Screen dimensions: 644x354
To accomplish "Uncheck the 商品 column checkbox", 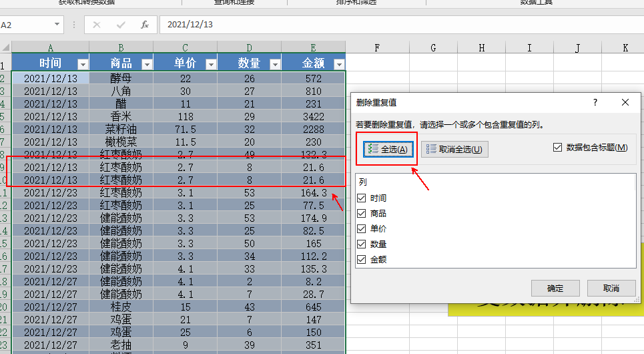I will pyautogui.click(x=362, y=213).
